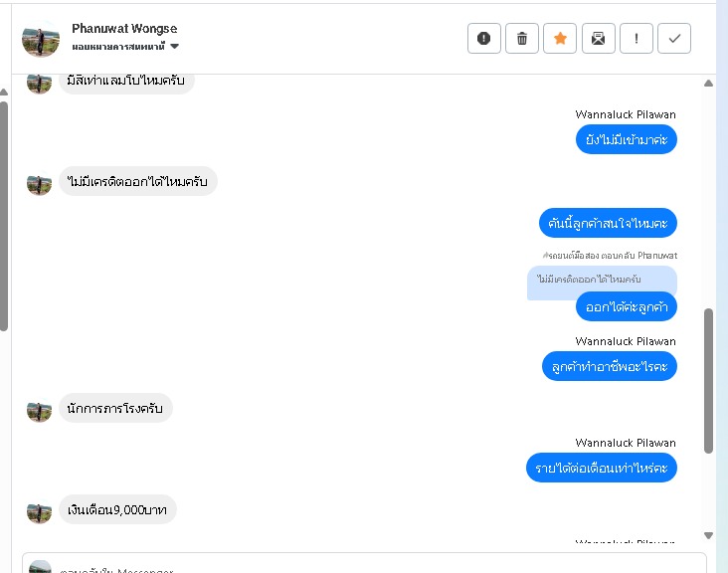The width and height of the screenshot is (728, 573).
Task: Click the orange star follow-up icon
Action: point(560,39)
